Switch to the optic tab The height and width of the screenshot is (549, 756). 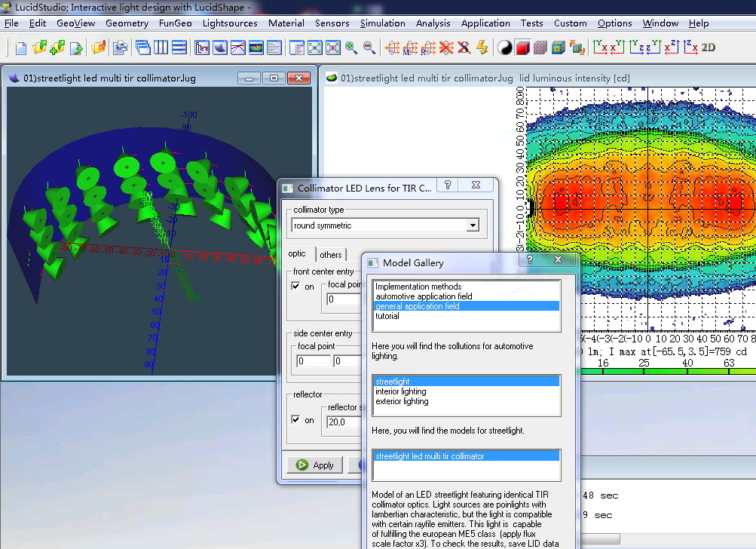(x=297, y=253)
